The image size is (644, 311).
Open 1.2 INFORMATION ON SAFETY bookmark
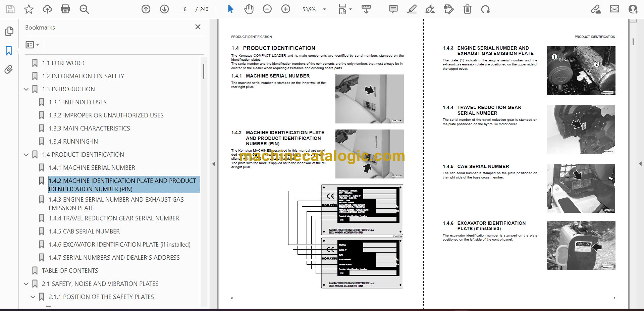[83, 76]
